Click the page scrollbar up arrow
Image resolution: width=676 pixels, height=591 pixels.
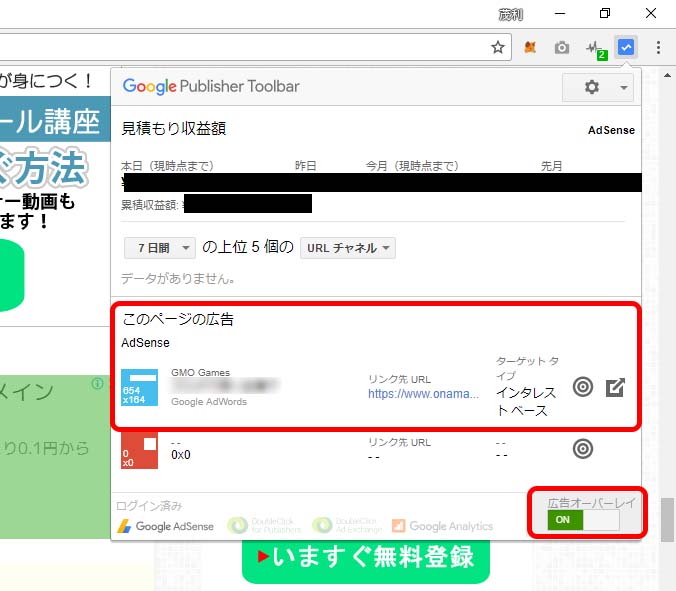click(667, 75)
